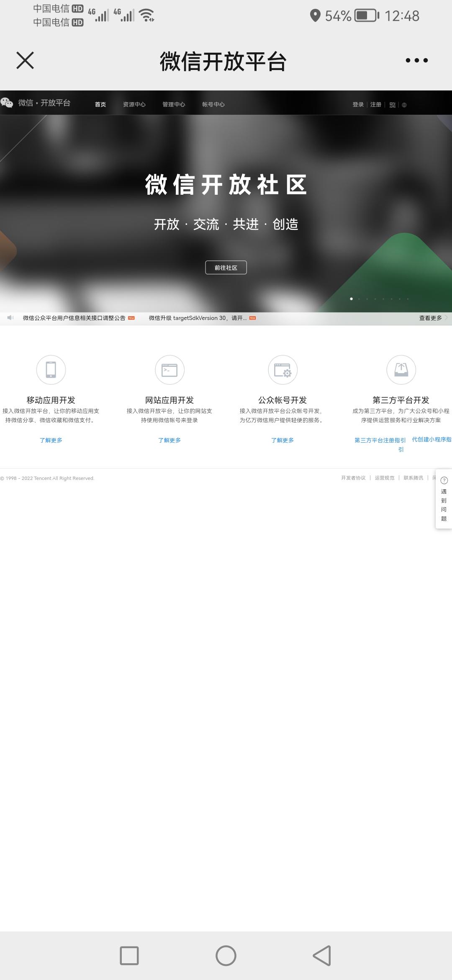Tap the WeChat logo in site header
This screenshot has height=980, width=452.
(7, 103)
